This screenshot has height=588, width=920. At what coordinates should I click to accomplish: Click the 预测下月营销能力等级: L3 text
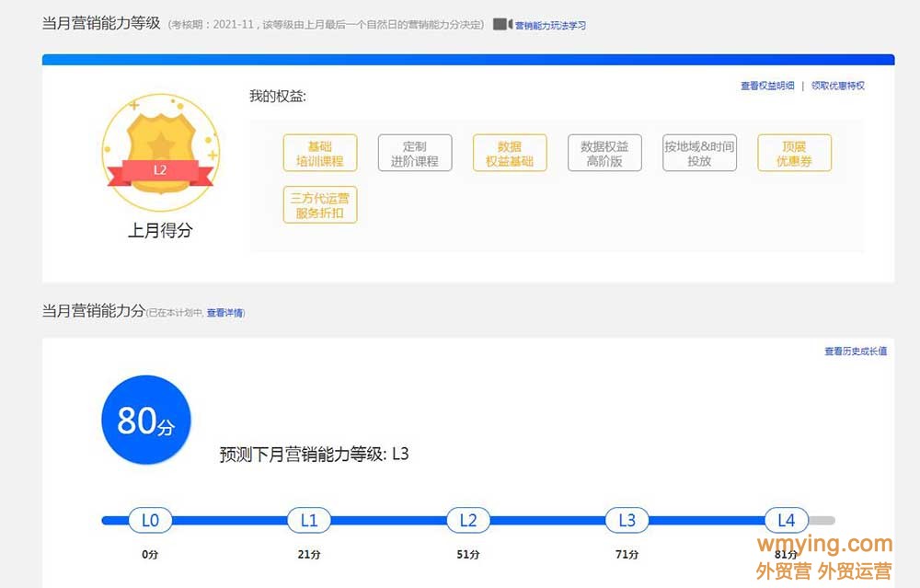314,454
